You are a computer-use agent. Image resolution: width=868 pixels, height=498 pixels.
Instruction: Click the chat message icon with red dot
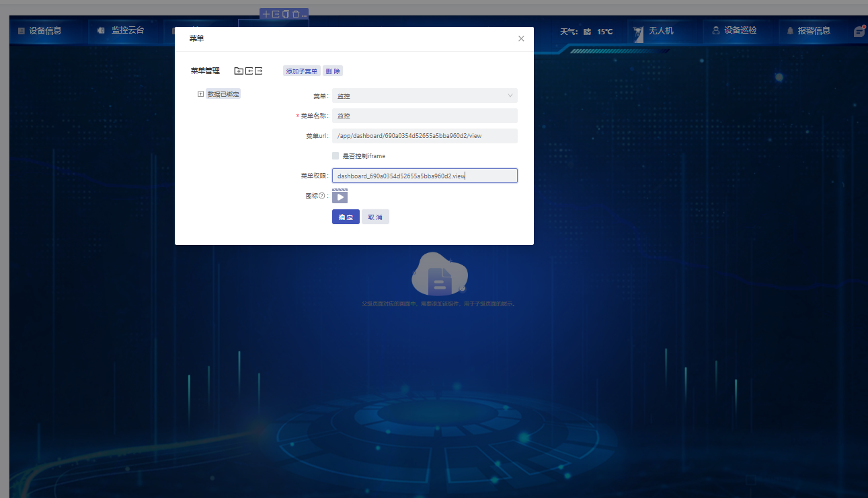859,31
